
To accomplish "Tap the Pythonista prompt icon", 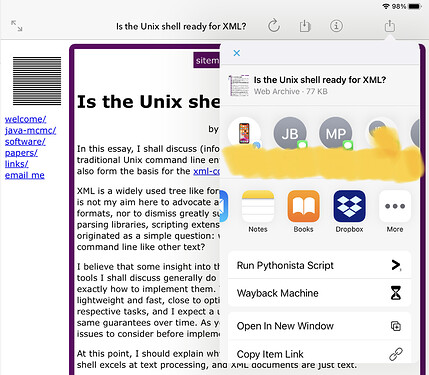I will pyautogui.click(x=396, y=265).
